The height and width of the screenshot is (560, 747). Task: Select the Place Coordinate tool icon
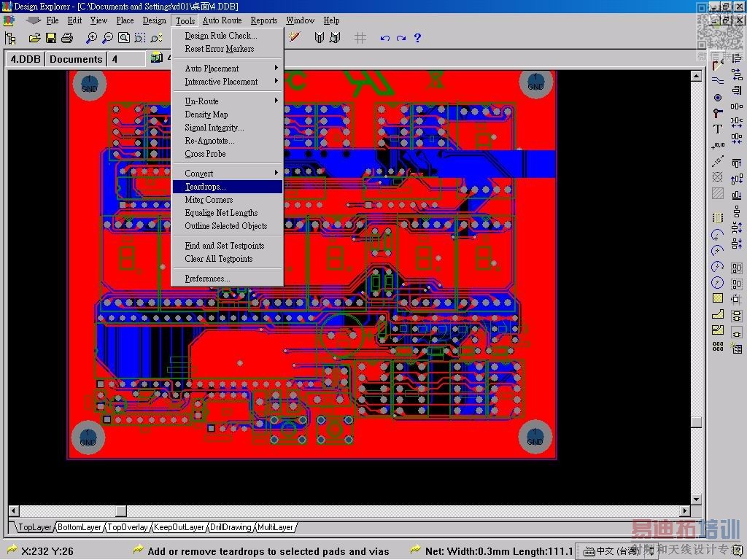(718, 145)
